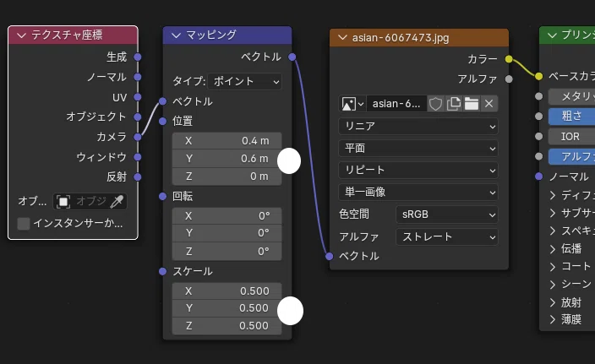Expand the 薄膜 panel

point(553,319)
